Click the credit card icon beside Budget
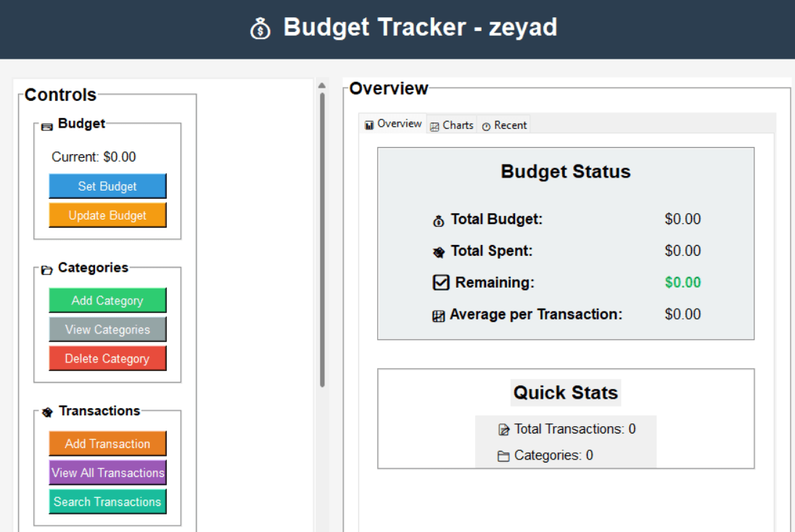This screenshot has width=795, height=532. point(47,127)
